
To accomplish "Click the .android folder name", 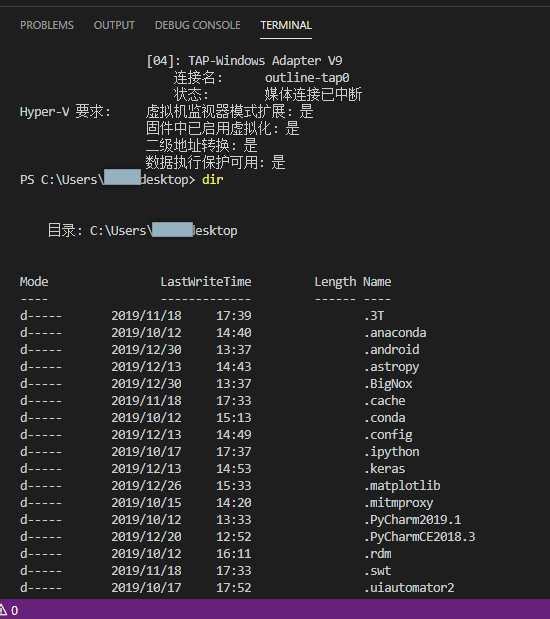I will pyautogui.click(x=392, y=350).
